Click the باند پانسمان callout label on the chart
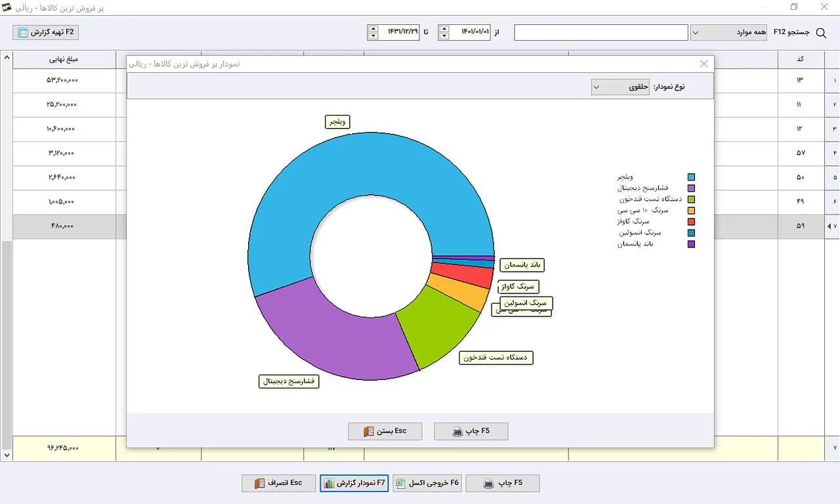This screenshot has height=504, width=840. pyautogui.click(x=522, y=265)
